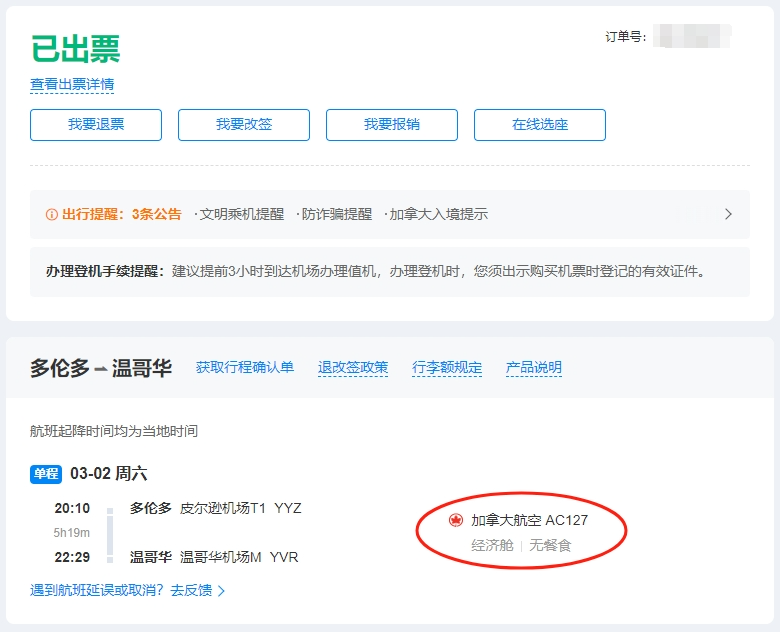Open the 防诈骗提醒 anti-fraud notice

[x=335, y=214]
